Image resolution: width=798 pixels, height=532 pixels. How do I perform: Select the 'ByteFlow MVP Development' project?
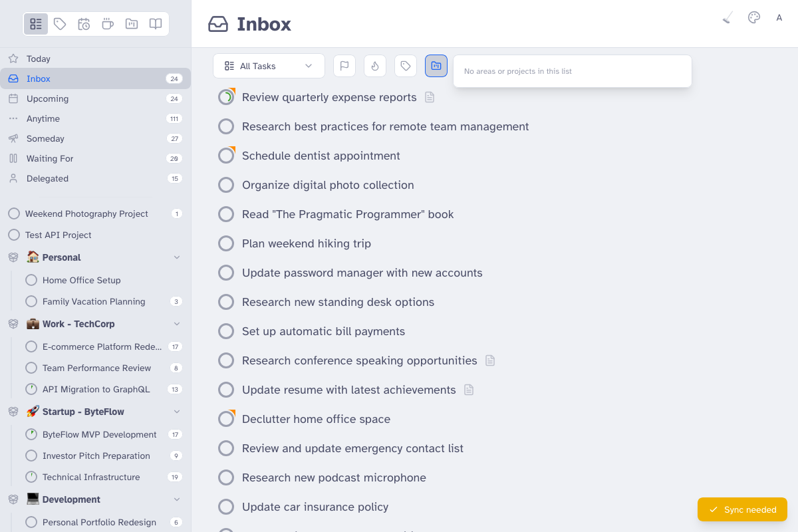point(100,434)
